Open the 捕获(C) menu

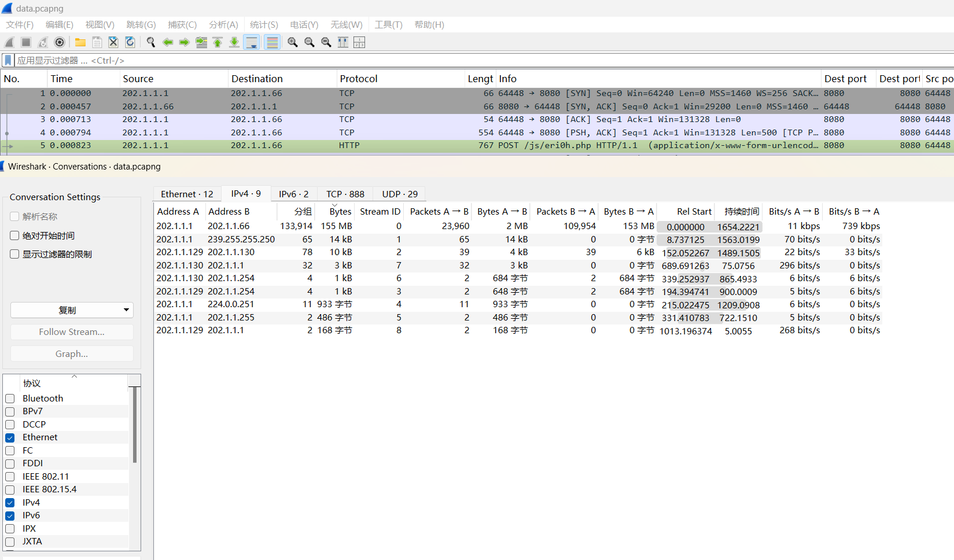182,24
